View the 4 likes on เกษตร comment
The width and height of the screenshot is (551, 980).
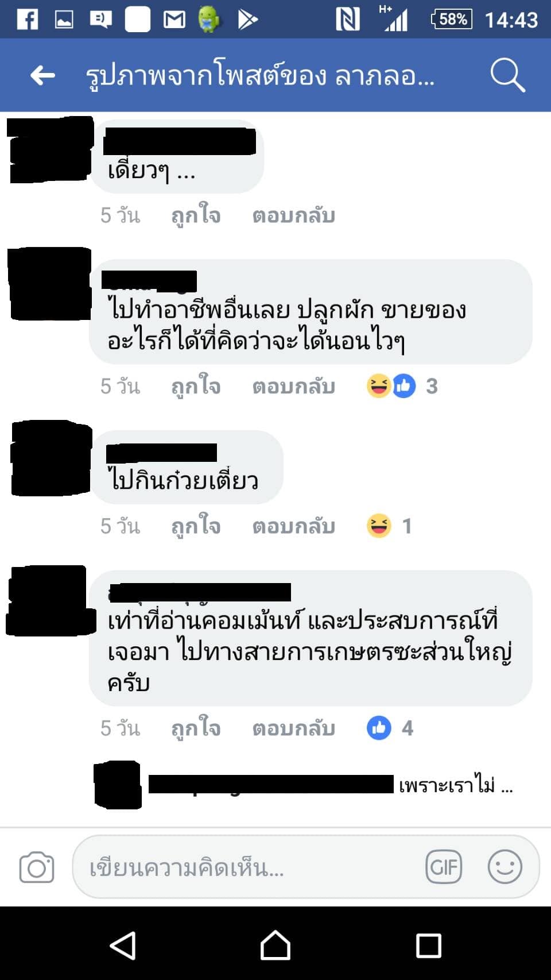pos(390,728)
